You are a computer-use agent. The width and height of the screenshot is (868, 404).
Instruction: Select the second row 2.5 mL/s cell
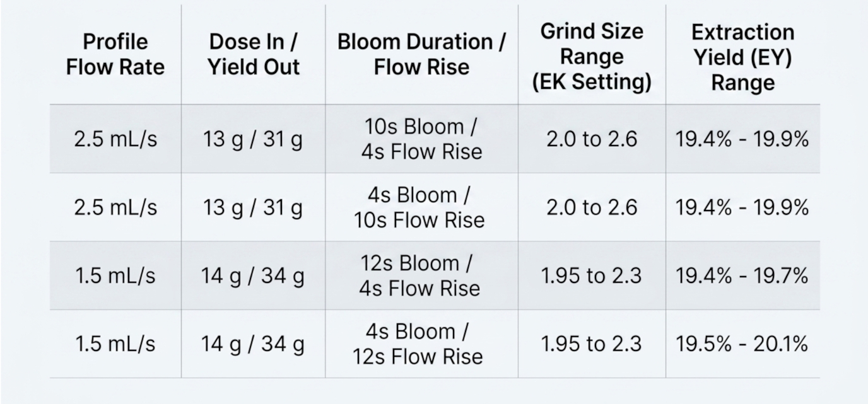(x=115, y=207)
